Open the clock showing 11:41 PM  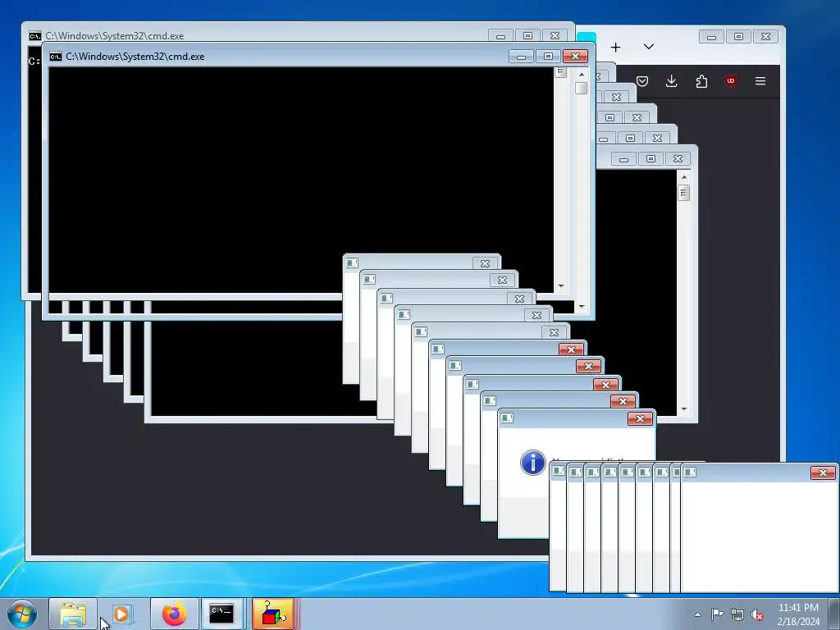click(798, 614)
